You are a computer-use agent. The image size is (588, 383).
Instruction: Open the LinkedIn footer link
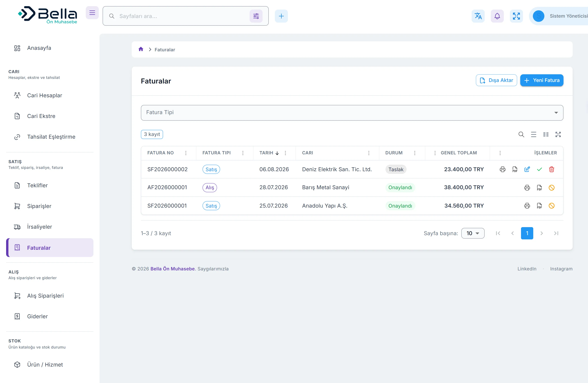pyautogui.click(x=527, y=269)
